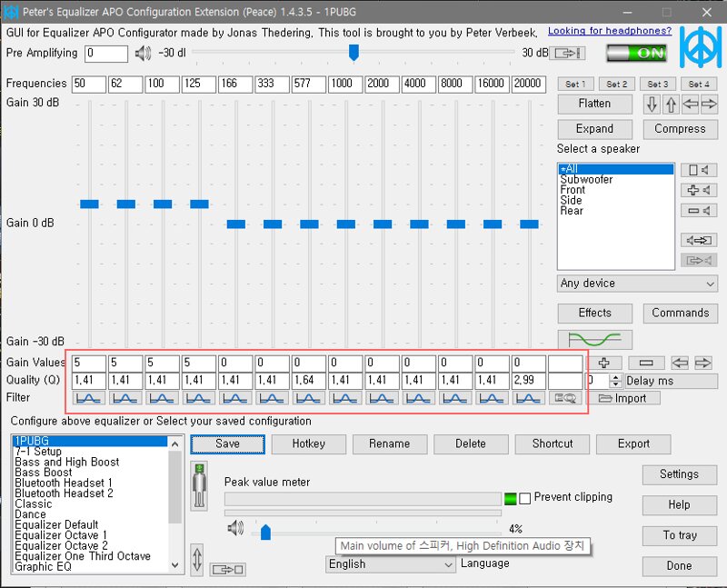This screenshot has width=727, height=588.
Task: Click the green person figure icon
Action: pos(199,485)
